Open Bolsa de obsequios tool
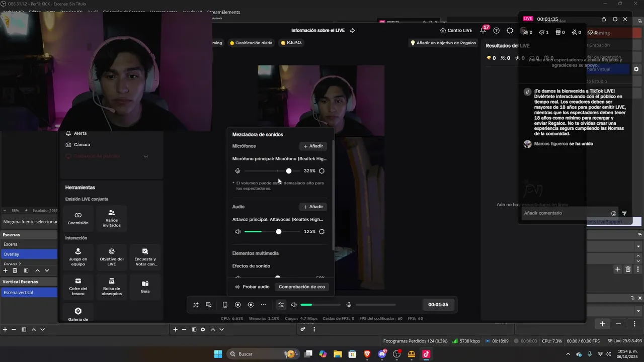The width and height of the screenshot is (644, 362). click(x=112, y=287)
